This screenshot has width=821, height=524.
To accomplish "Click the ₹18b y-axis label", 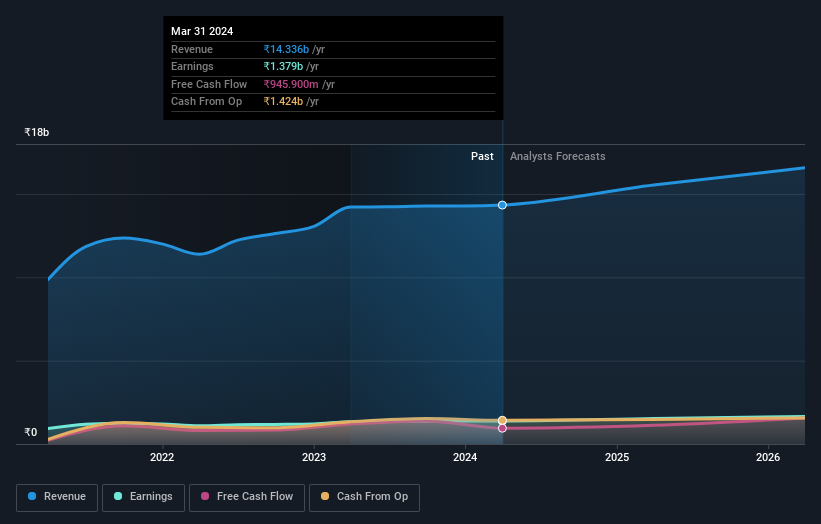I will coord(37,132).
